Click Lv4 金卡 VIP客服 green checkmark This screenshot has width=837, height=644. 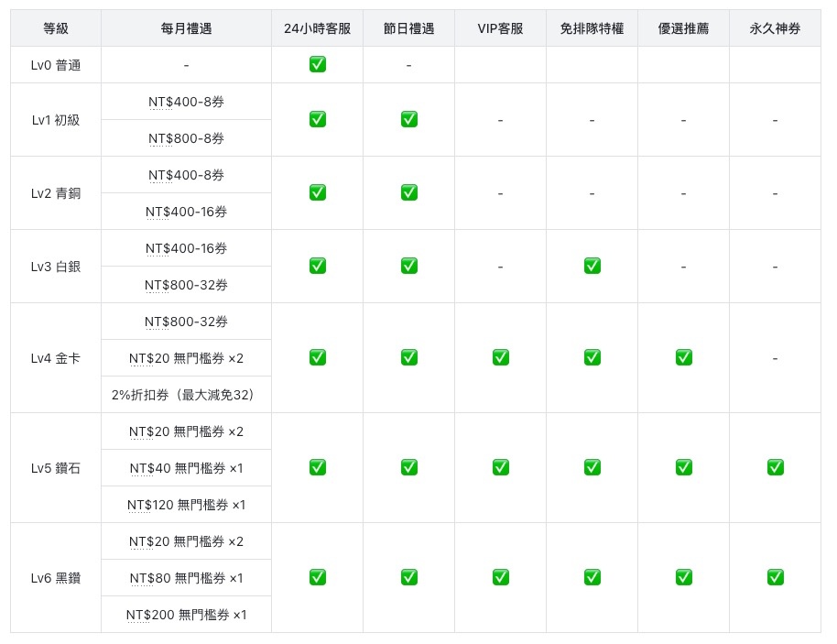(500, 357)
